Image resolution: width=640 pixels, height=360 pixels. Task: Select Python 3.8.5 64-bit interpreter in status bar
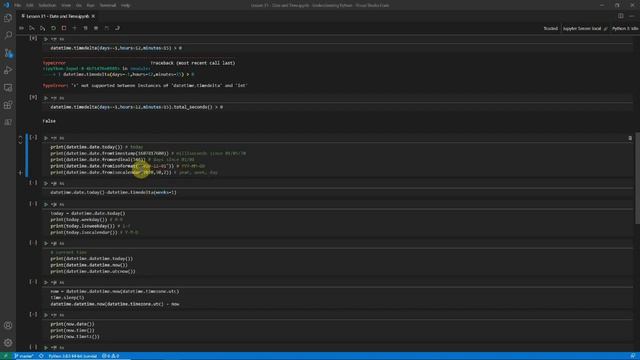(x=72, y=356)
